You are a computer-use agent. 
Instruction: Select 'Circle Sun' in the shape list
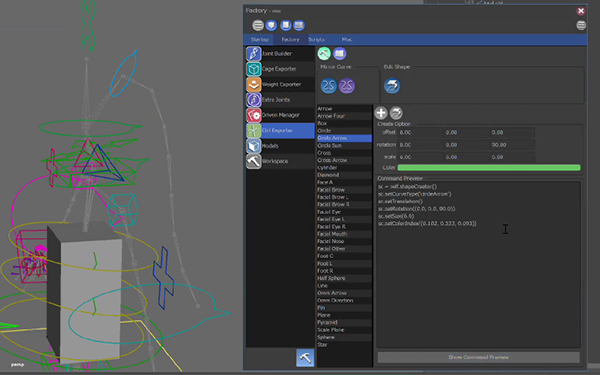[344, 145]
